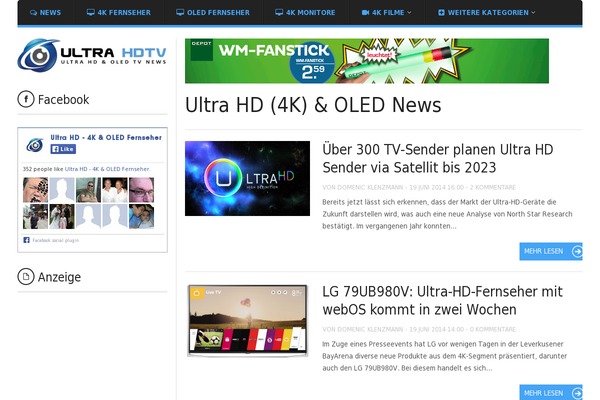Click the Facebook page logo in widget
This screenshot has width=600, height=400.
35,145
